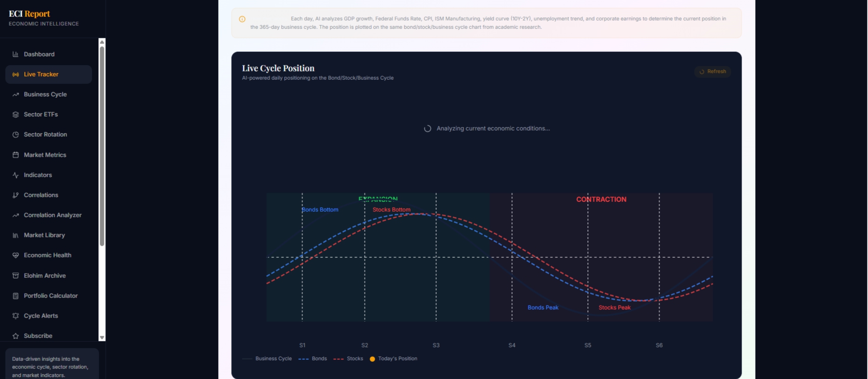
Task: Click the Sector Rotation pie icon
Action: point(15,134)
